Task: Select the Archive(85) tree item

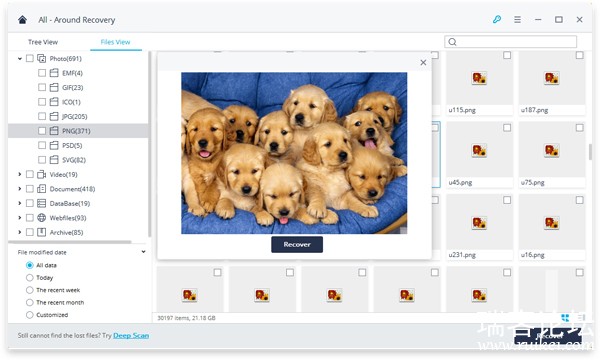Action: coord(66,232)
